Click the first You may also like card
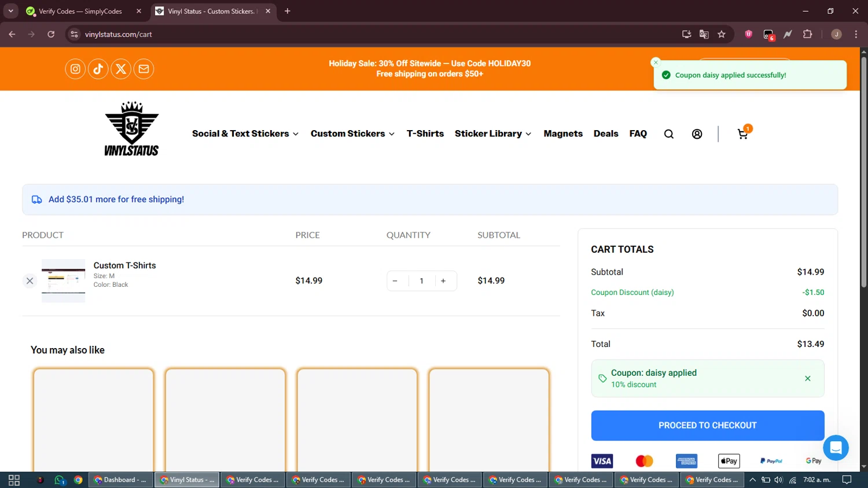Viewport: 868px width, 488px height. tap(94, 420)
